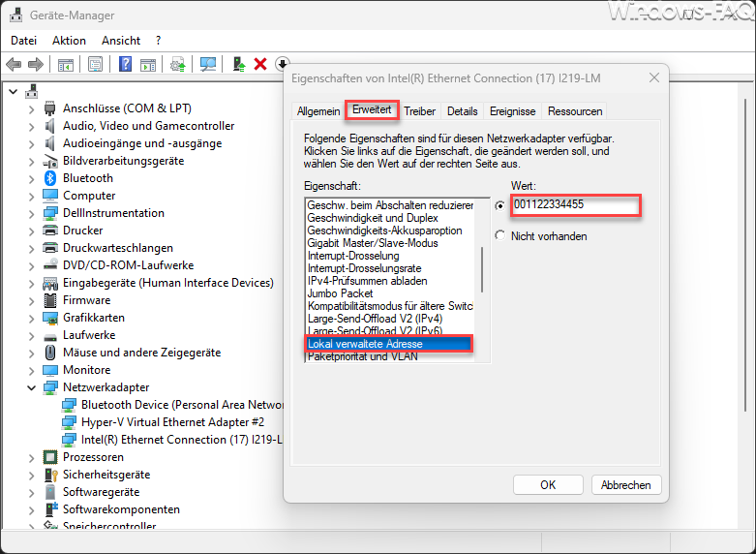The image size is (756, 554).
Task: Expand the Anschlüsse (COM & LPT) node
Action: click(31, 109)
